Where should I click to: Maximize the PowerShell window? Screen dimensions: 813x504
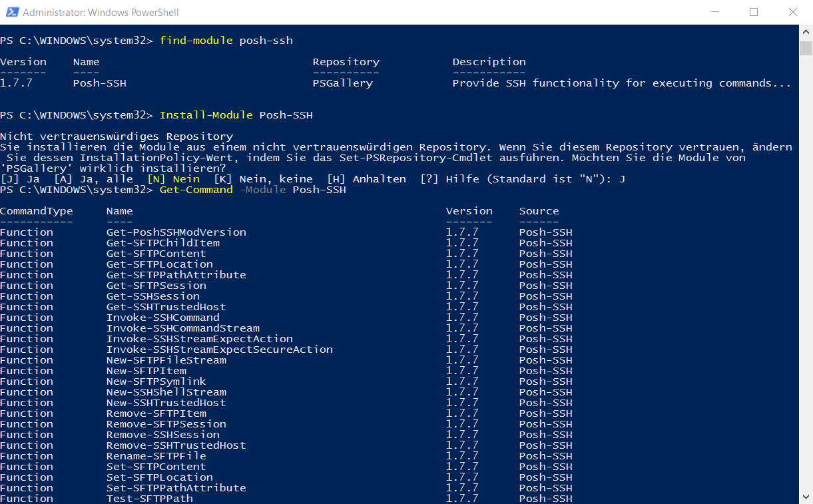pyautogui.click(x=754, y=12)
